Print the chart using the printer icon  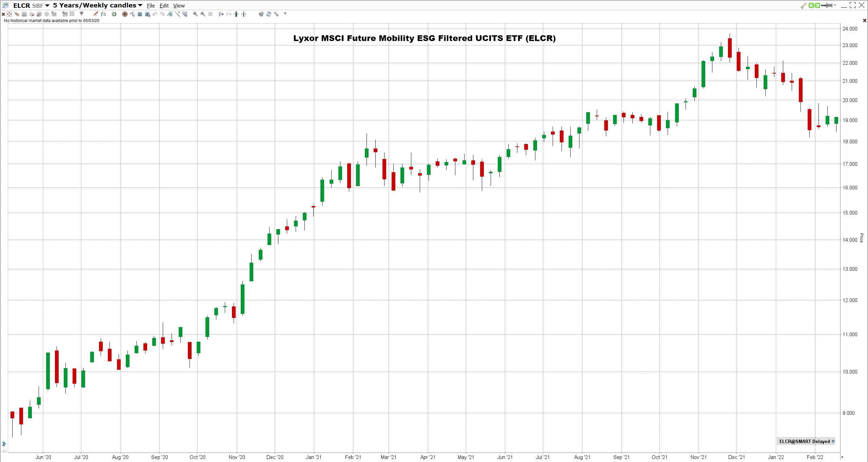pyautogui.click(x=32, y=14)
